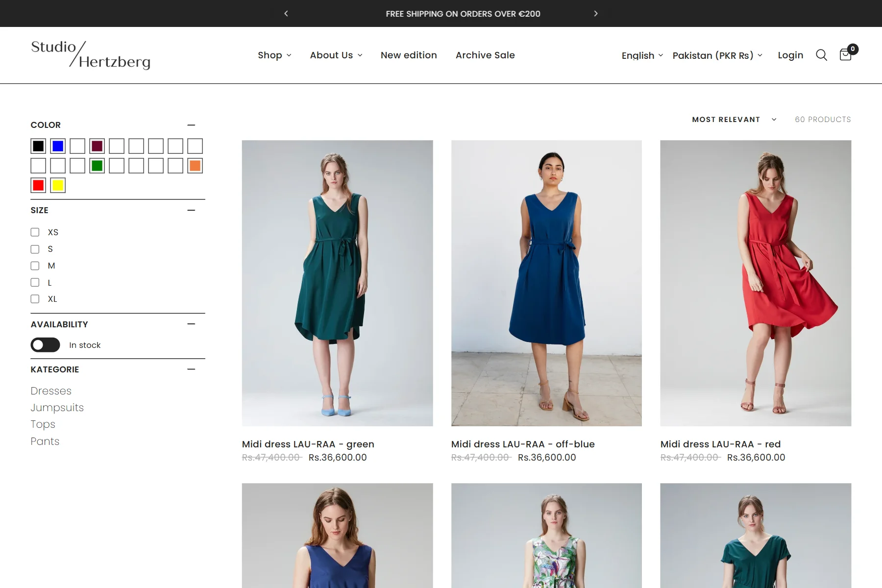
Task: Open the Shop dropdown menu
Action: pos(274,55)
